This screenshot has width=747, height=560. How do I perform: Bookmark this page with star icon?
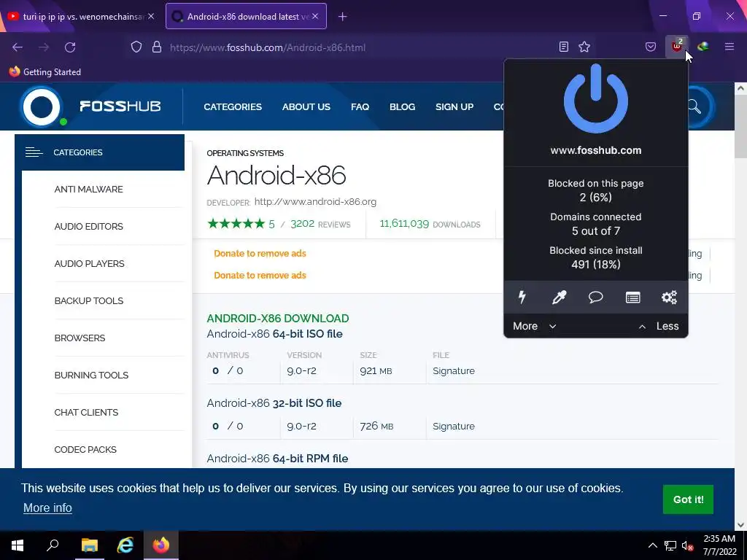[584, 47]
